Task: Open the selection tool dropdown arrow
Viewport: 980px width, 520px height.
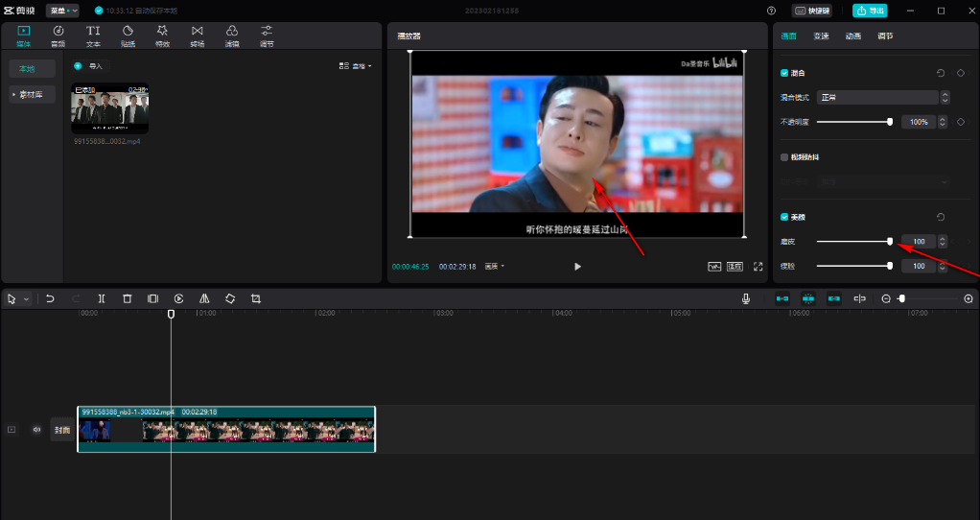Action: point(26,299)
